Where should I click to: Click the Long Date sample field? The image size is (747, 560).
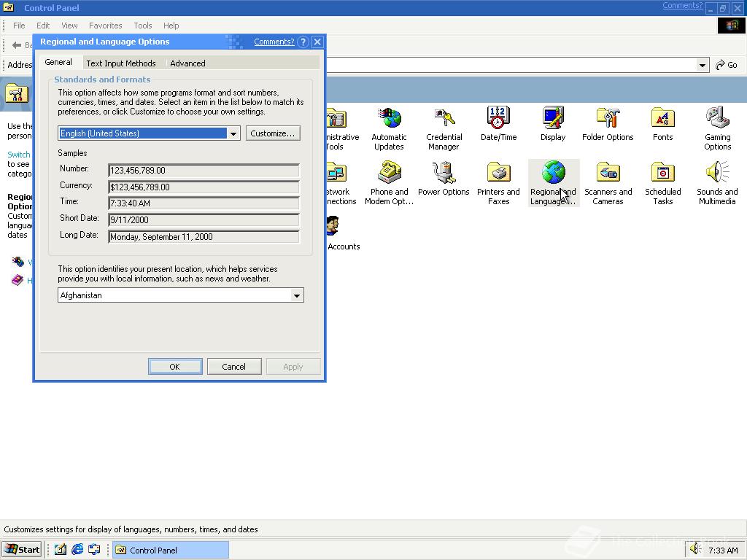tap(204, 237)
